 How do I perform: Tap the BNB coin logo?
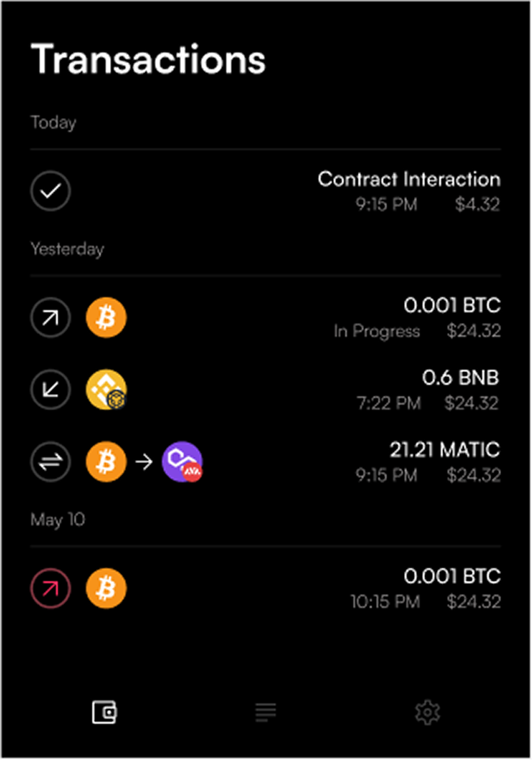pyautogui.click(x=106, y=390)
